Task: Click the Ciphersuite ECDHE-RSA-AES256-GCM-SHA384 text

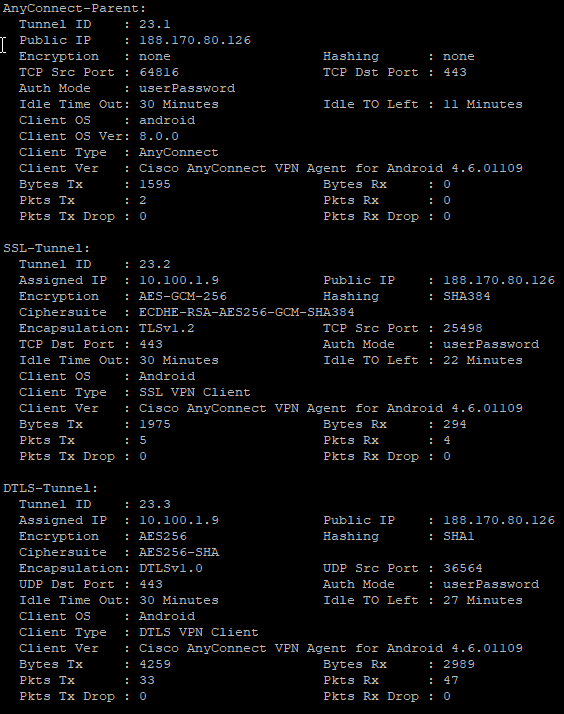Action: (247, 312)
